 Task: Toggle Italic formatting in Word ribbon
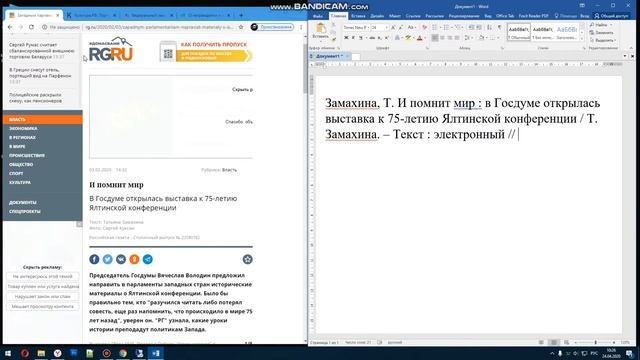pos(353,38)
